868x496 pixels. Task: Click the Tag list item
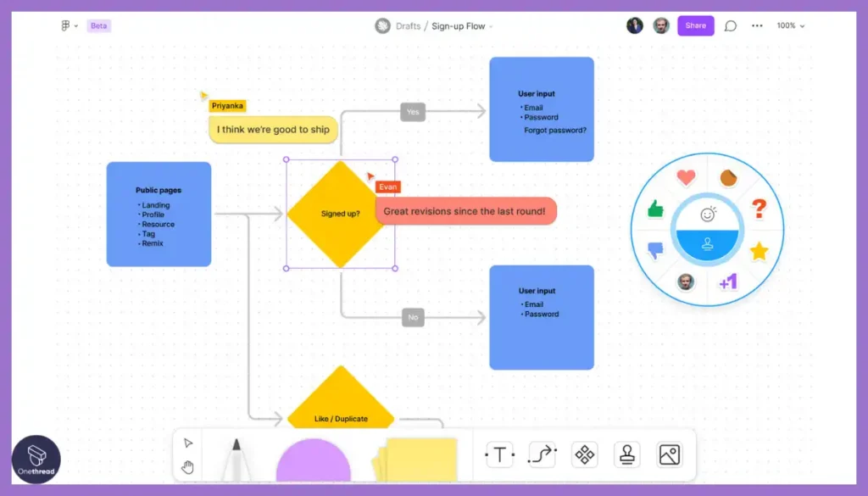(x=148, y=234)
